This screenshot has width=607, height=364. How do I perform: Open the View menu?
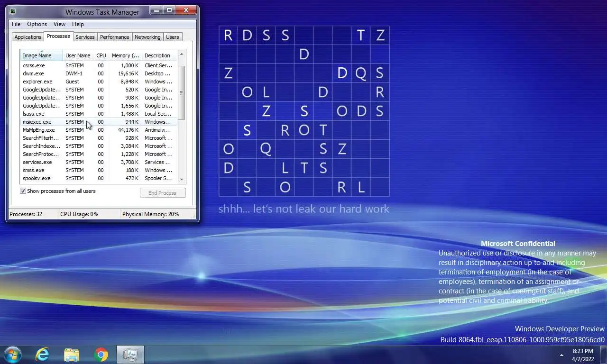tap(59, 24)
